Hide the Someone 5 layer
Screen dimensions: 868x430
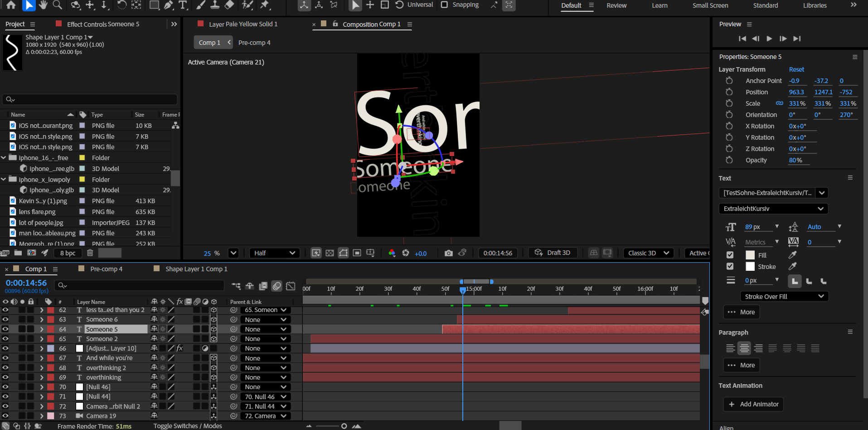[x=5, y=329]
